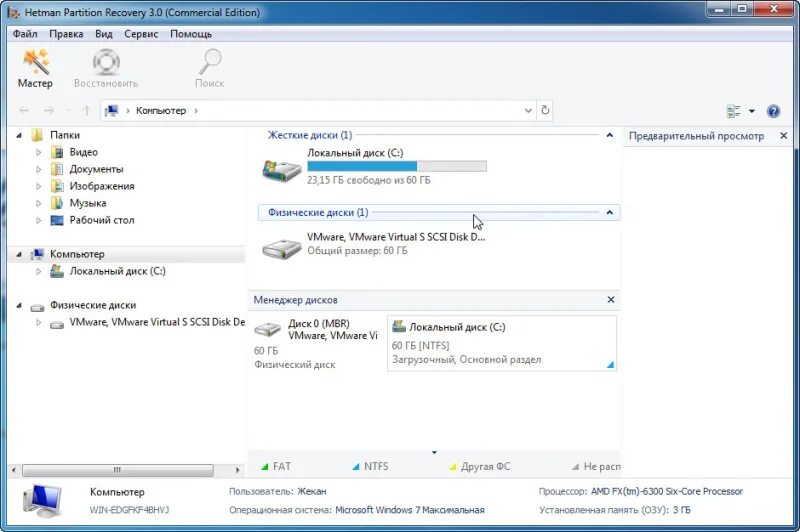Viewport: 800px width, 532px height.
Task: Click the view mode icon
Action: 734,111
